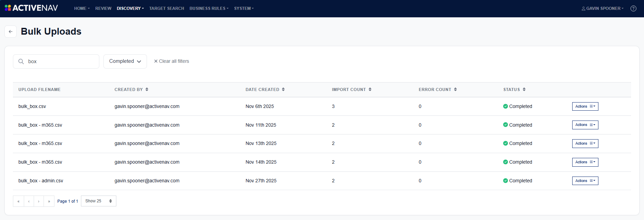
Task: Jump to last page of results
Action: (49, 201)
